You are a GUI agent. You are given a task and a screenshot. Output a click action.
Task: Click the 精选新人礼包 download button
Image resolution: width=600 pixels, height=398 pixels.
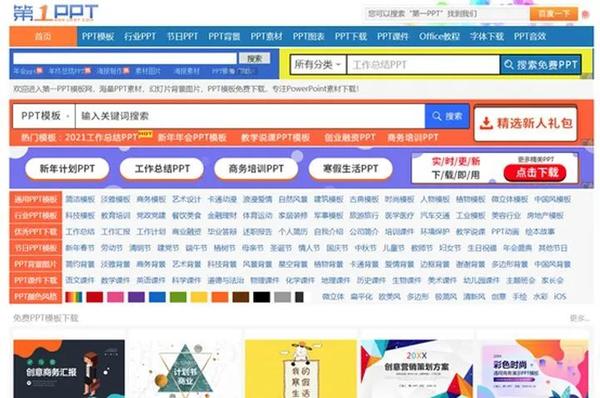click(x=526, y=123)
